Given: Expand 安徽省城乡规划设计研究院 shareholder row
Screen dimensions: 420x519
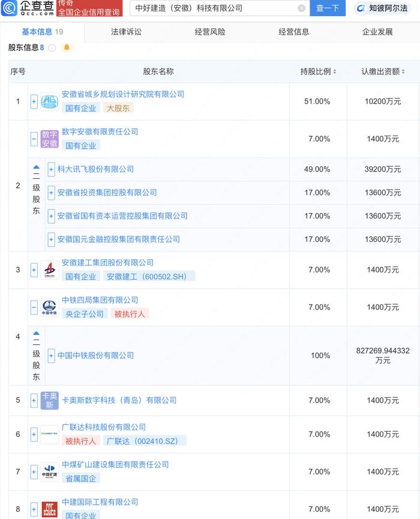Looking at the screenshot, I should coord(34,101).
